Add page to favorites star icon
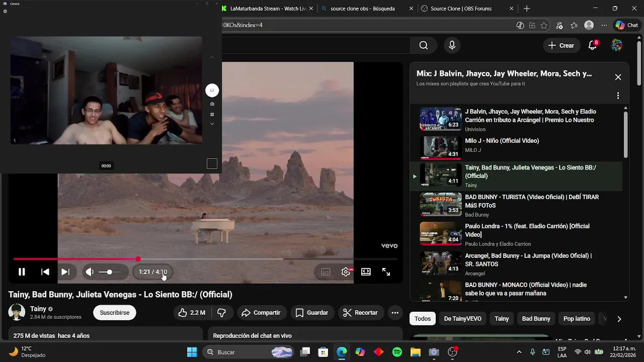The width and height of the screenshot is (644, 362). click(544, 25)
